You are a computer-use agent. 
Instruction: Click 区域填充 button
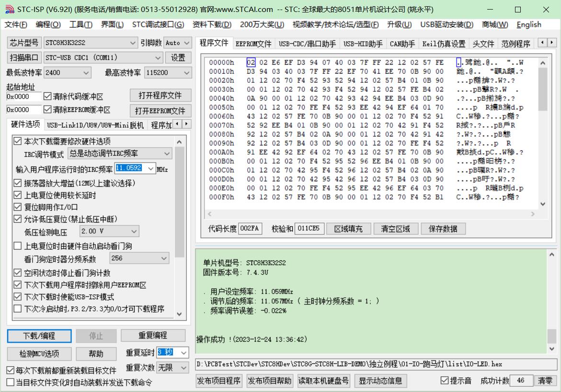[348, 229]
